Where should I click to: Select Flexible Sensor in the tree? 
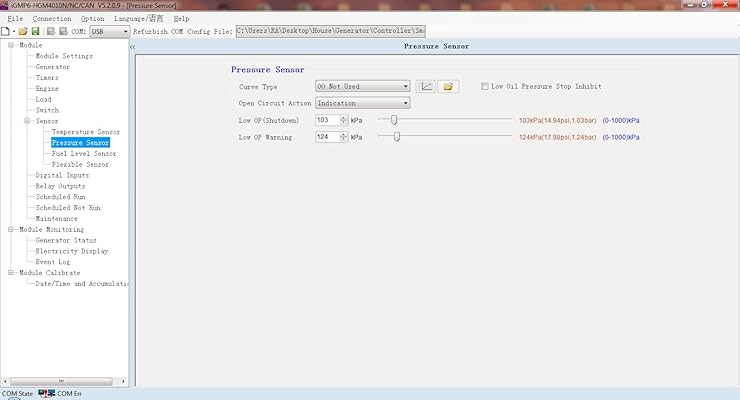point(80,165)
